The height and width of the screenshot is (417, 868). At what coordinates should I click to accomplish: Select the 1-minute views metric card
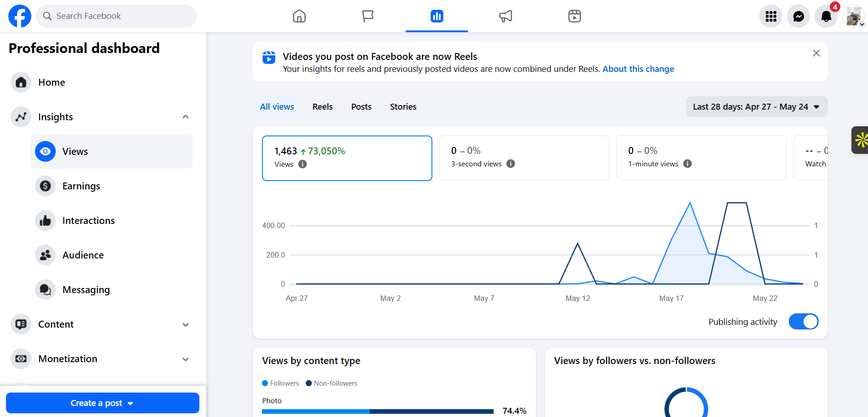pos(701,158)
